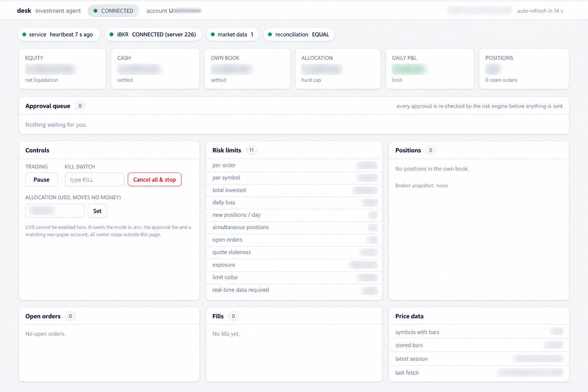Click the "symbols with bars" price data row
This screenshot has height=392, width=588.
[479, 332]
